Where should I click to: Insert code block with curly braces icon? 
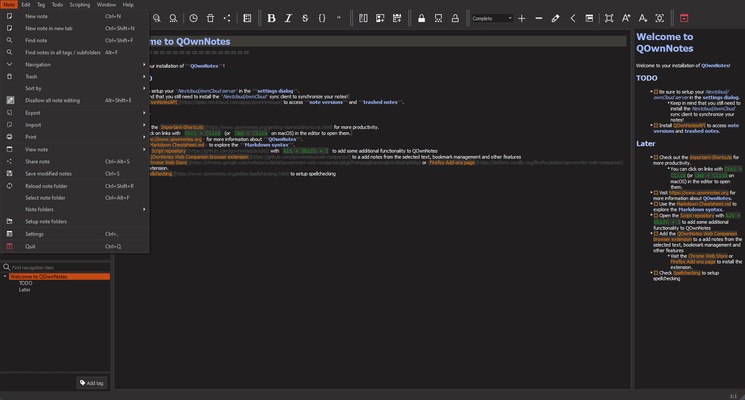pos(322,18)
